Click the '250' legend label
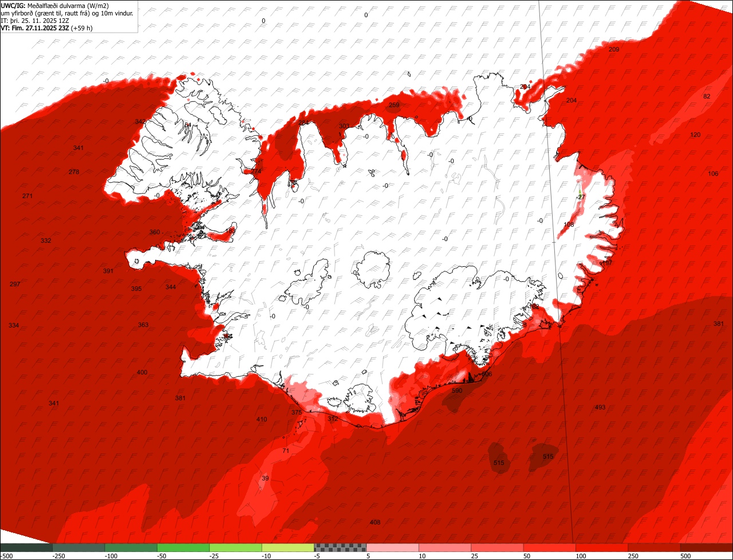The image size is (733, 560). [633, 556]
